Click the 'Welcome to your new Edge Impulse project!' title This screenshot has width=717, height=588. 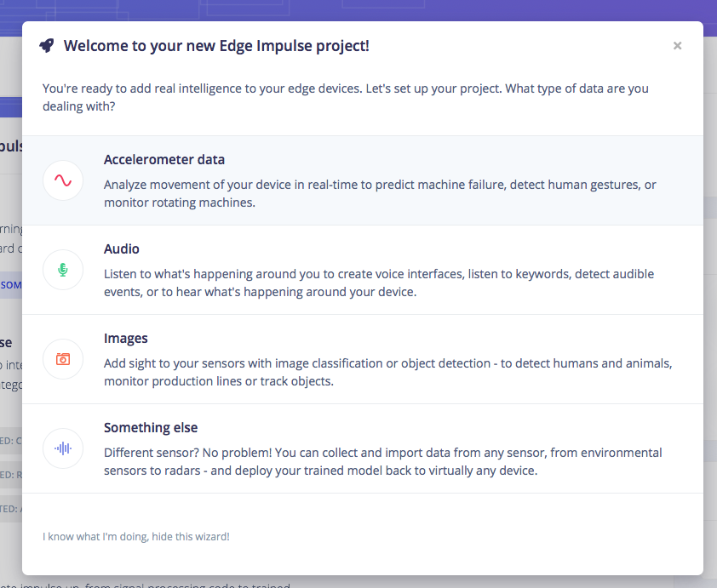click(216, 46)
